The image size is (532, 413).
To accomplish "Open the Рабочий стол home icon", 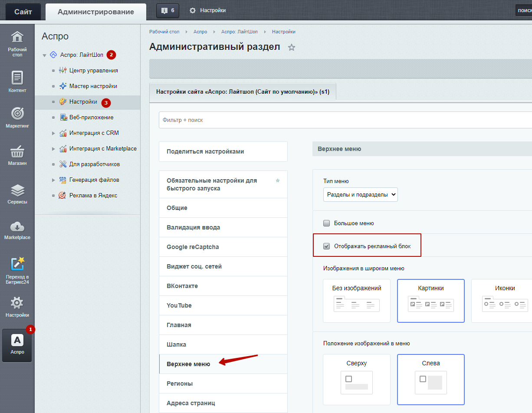I will click(x=17, y=36).
